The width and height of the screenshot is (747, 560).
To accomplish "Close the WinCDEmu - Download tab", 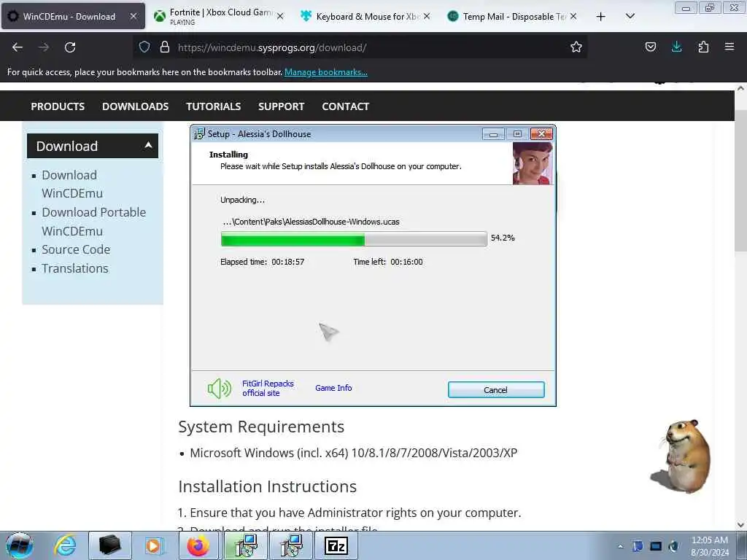I will point(133,16).
